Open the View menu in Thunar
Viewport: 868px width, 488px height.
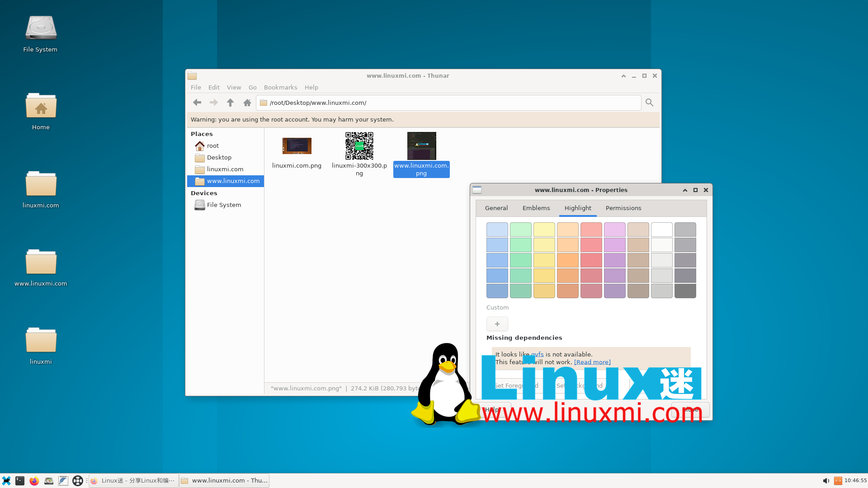tap(234, 88)
